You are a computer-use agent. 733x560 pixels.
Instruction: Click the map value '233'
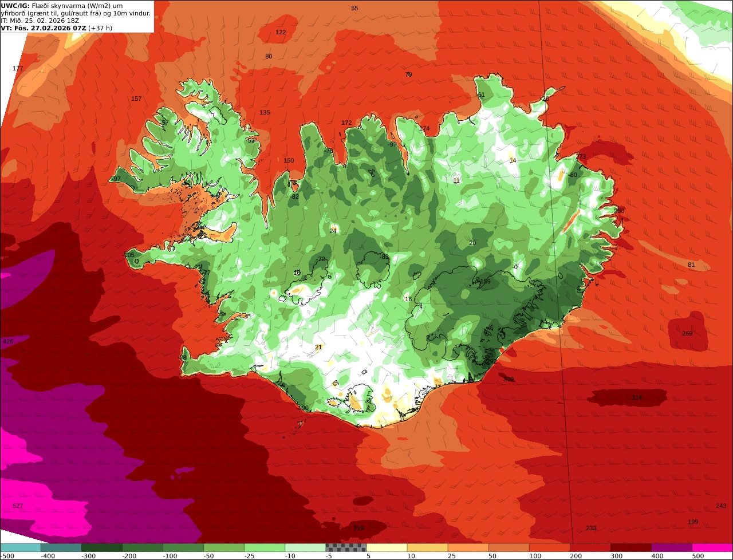point(591,528)
